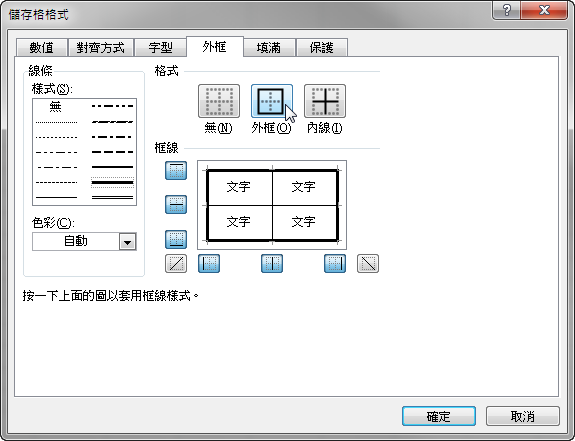Click the upper-right 文字 preview cell
The image size is (575, 441).
[x=304, y=187]
